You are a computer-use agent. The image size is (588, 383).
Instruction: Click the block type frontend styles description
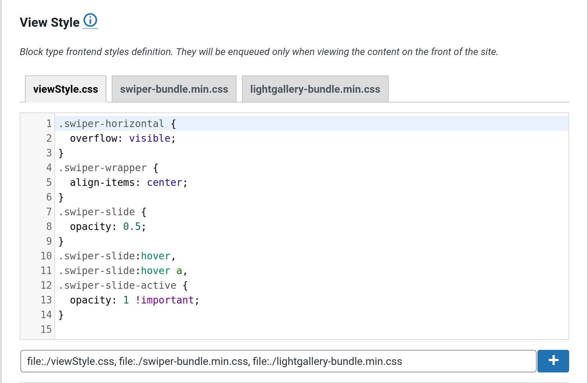tap(259, 52)
